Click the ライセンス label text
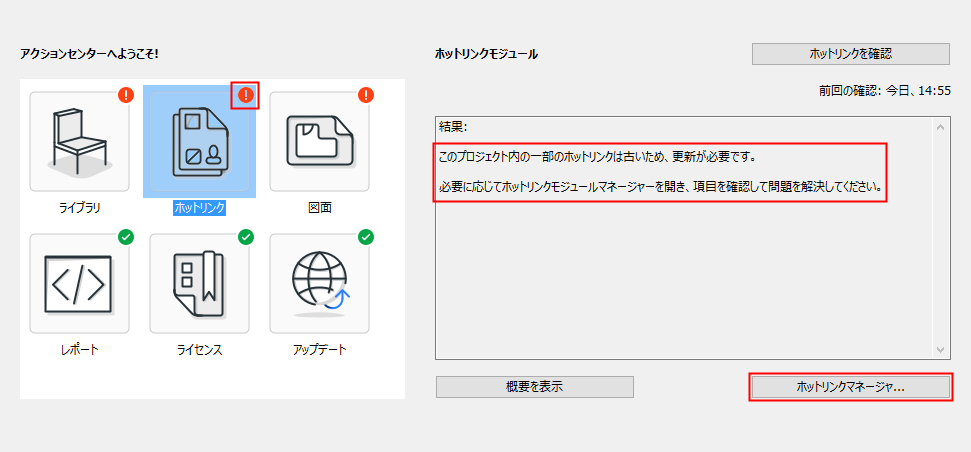Image resolution: width=971 pixels, height=452 pixels. (199, 350)
